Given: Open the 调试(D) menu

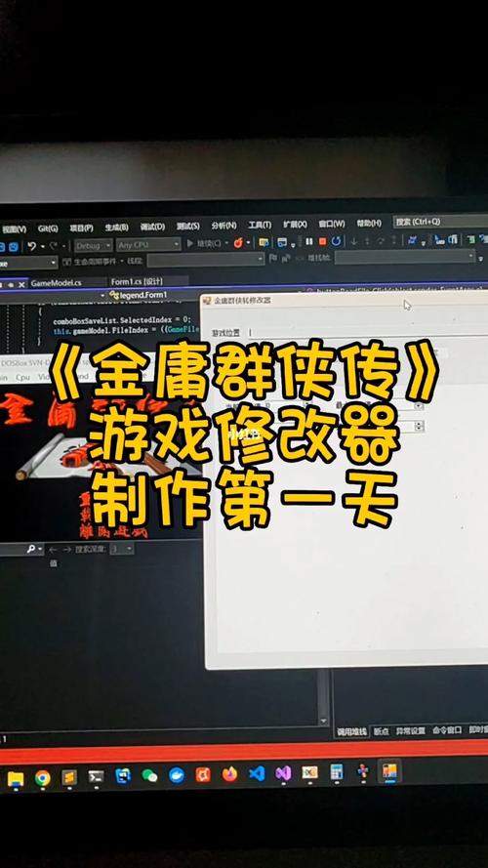Looking at the screenshot, I should [152, 227].
